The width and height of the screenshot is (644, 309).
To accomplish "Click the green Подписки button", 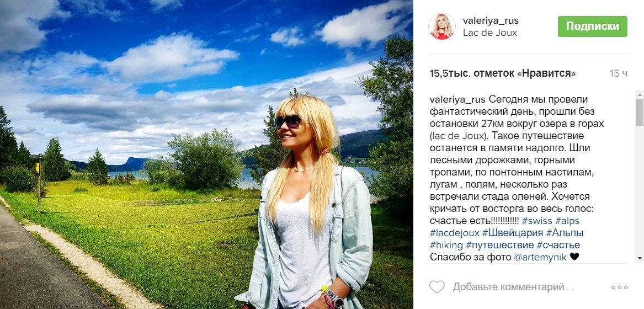I will click(592, 26).
